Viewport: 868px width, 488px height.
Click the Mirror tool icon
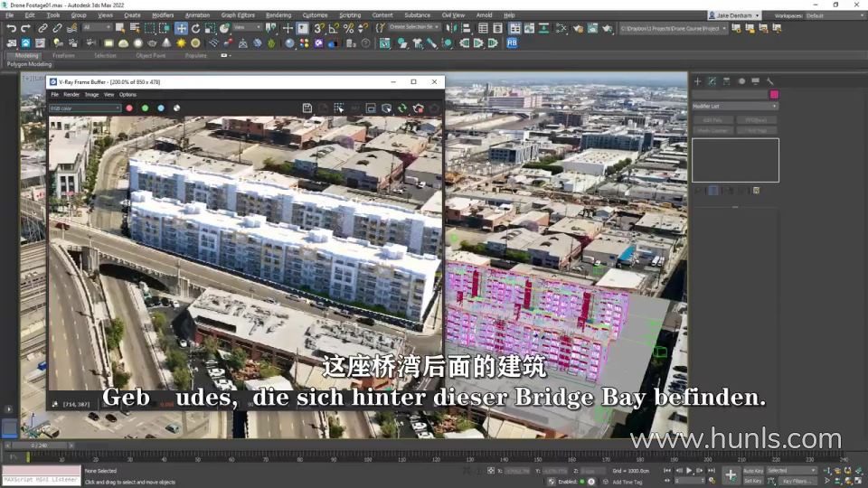[x=452, y=28]
